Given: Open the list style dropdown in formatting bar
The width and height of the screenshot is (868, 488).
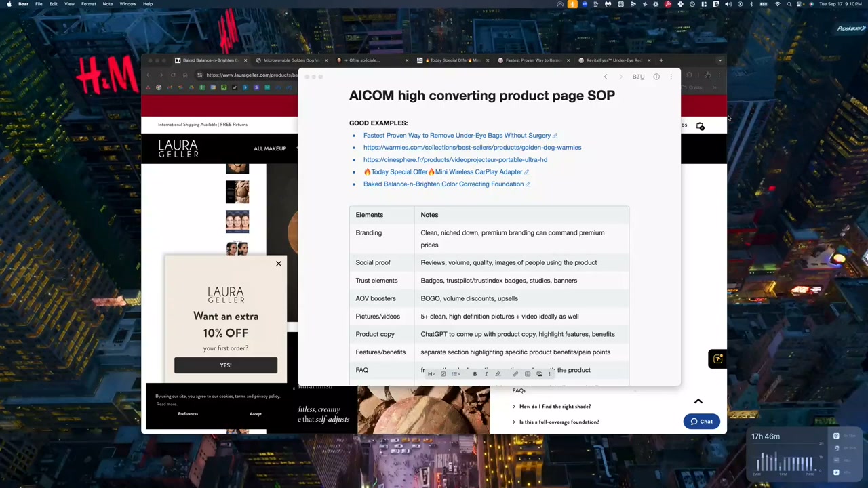Looking at the screenshot, I should [456, 374].
